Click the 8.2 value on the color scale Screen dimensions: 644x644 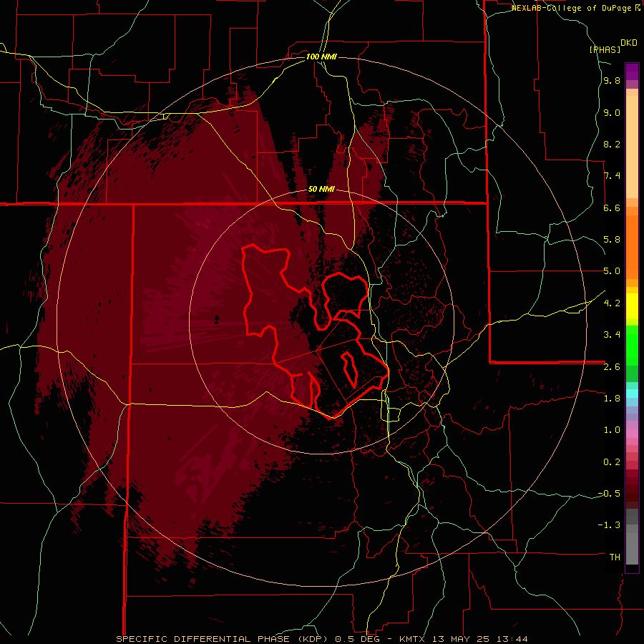point(612,144)
